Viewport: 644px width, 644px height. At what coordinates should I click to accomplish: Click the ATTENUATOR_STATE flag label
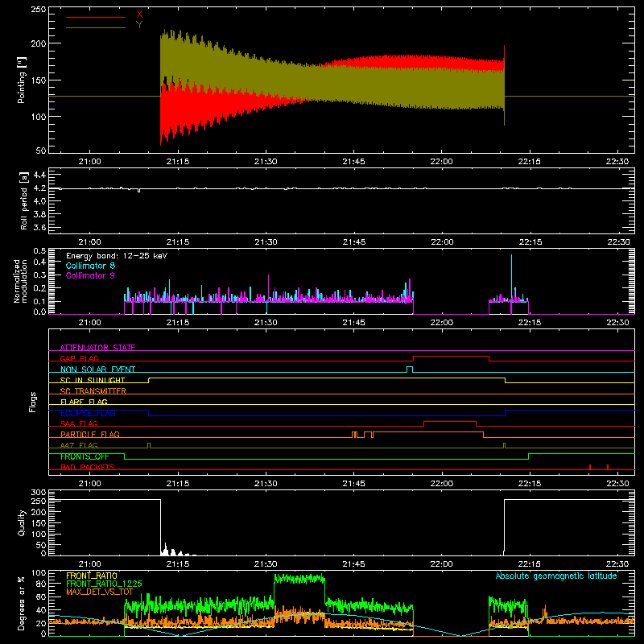97,348
